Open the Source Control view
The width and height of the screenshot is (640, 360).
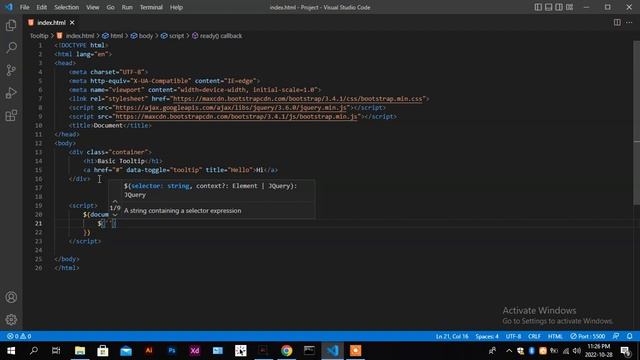(x=11, y=70)
